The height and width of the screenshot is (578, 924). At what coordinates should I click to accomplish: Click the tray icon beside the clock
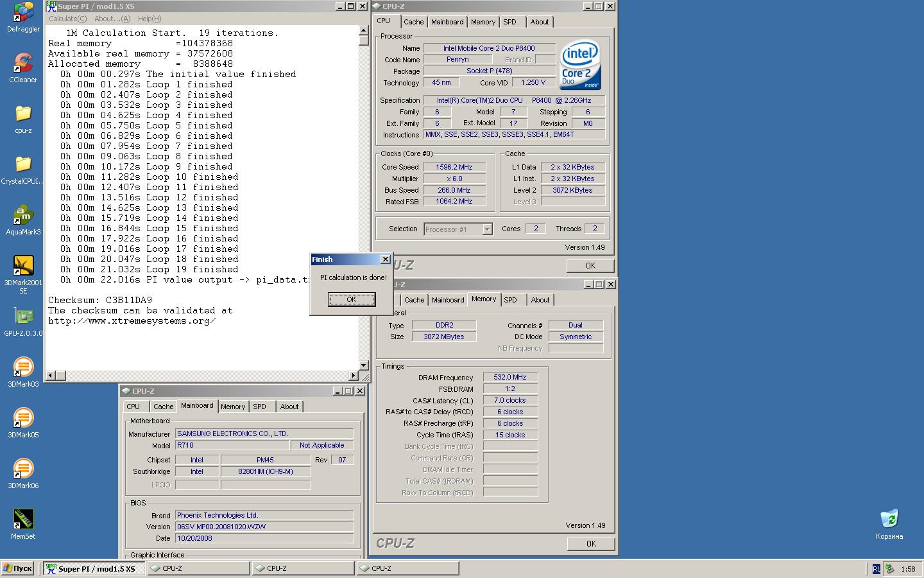tap(889, 568)
